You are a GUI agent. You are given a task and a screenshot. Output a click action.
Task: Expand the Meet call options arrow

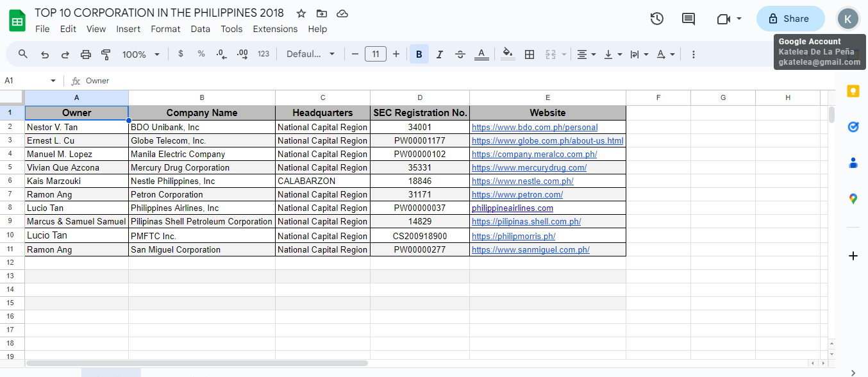click(739, 19)
